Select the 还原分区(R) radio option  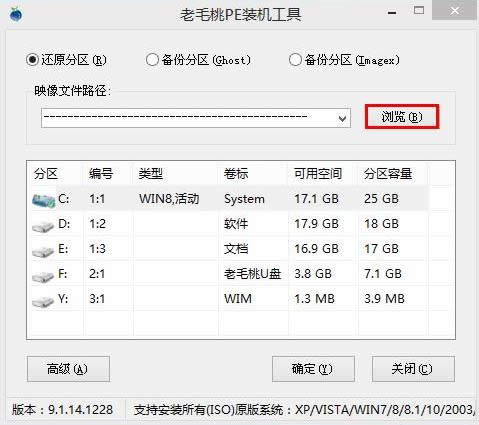66,60
